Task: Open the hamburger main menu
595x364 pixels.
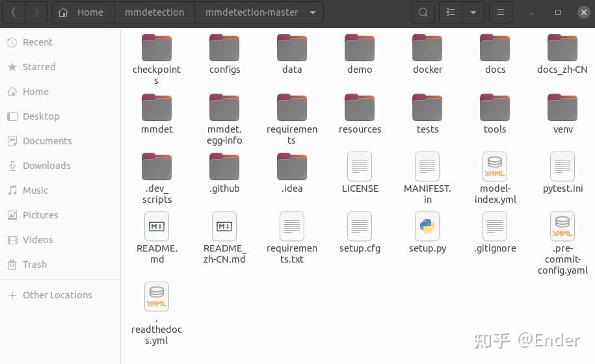Action: [501, 12]
